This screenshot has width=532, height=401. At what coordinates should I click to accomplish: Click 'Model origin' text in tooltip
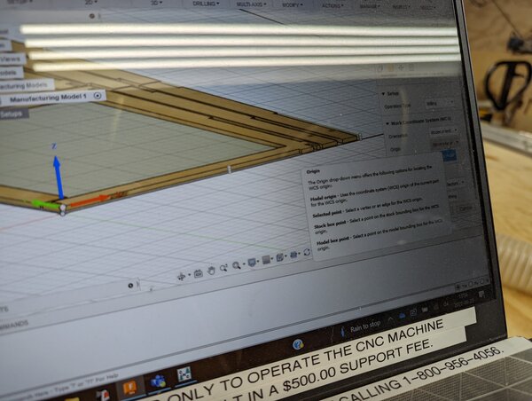323,198
